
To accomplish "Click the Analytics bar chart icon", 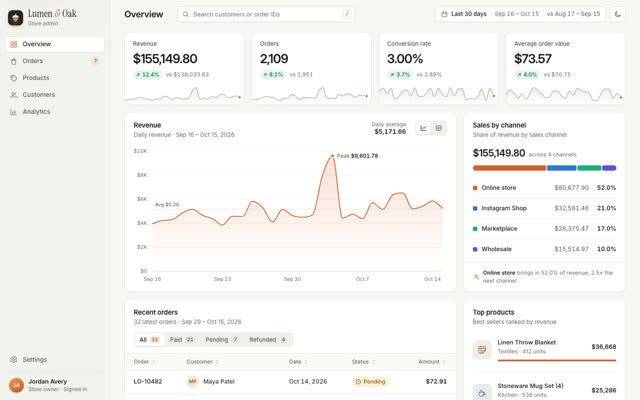I will tap(13, 112).
